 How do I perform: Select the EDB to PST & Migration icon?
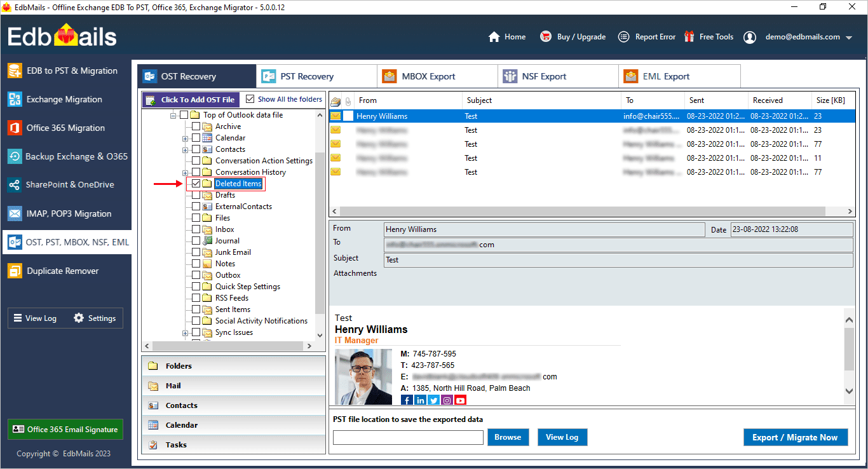pyautogui.click(x=15, y=71)
